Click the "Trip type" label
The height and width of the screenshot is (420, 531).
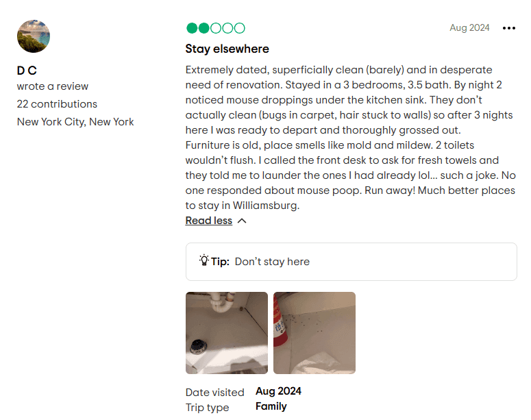[207, 407]
